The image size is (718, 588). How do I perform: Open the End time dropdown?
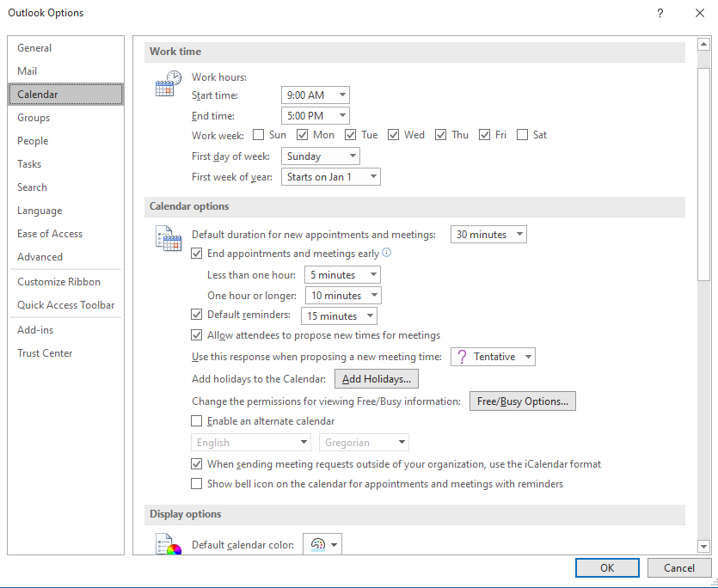point(315,115)
